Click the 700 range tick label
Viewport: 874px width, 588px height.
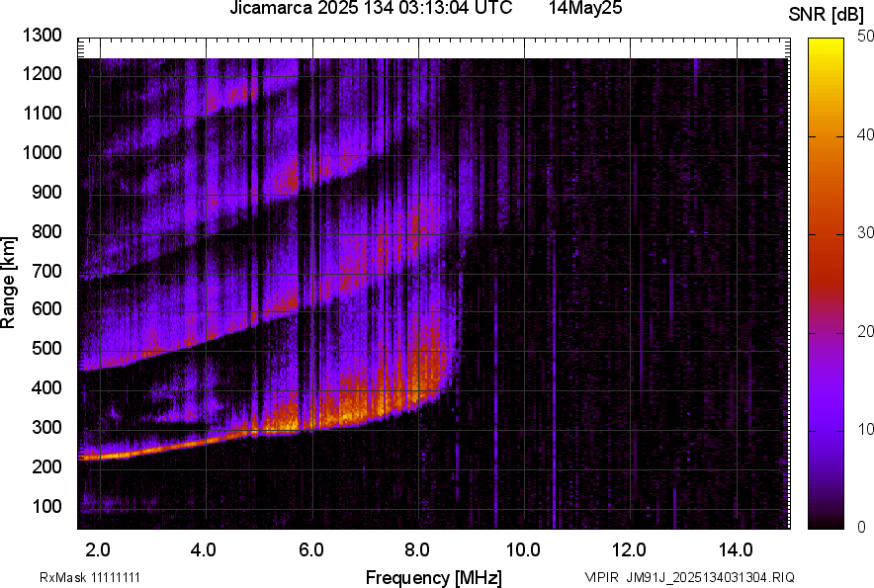pyautogui.click(x=46, y=271)
